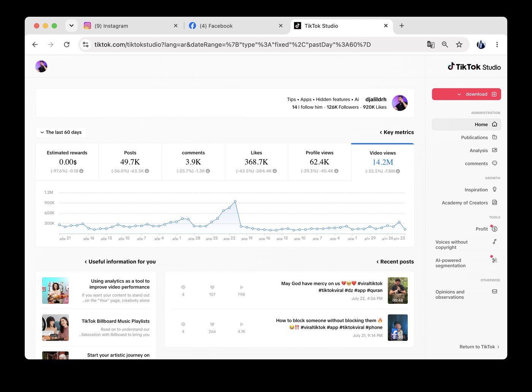Select the Estimated rewards metric tab
532x392 pixels.
tap(67, 162)
